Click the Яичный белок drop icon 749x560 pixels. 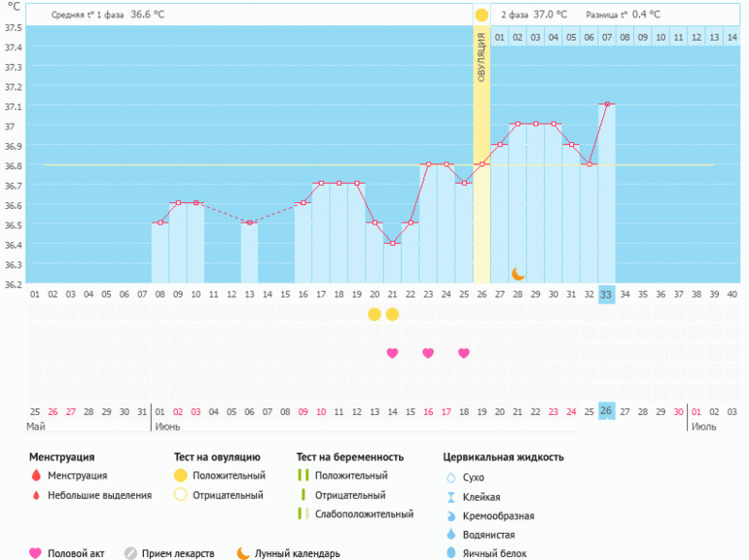click(x=449, y=553)
